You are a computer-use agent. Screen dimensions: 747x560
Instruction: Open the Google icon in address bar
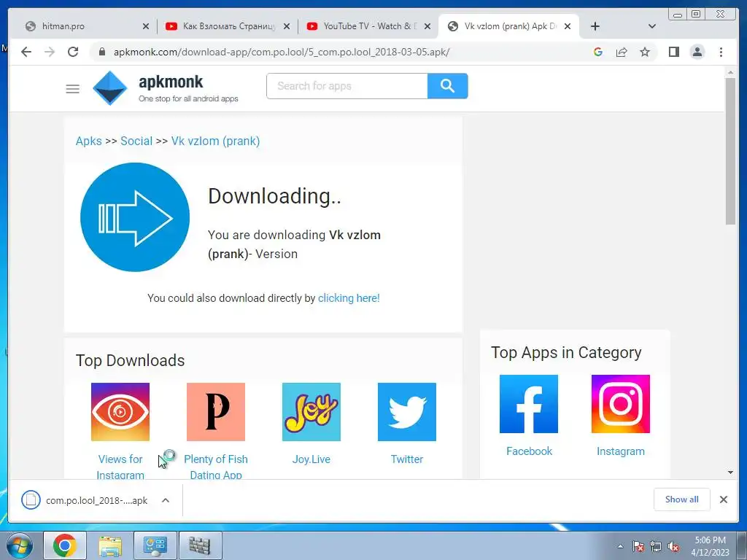(x=598, y=52)
